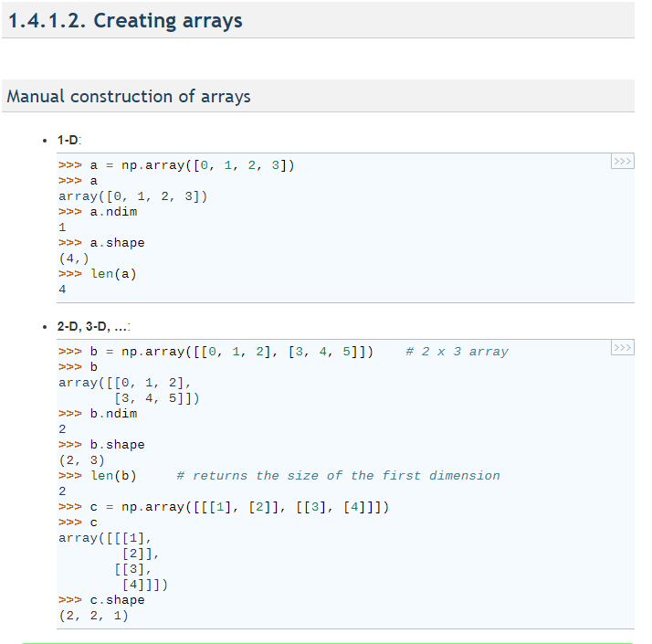This screenshot has width=652, height=644.
Task: Click the 'Manual construction of arrays' heading
Action: (x=129, y=97)
